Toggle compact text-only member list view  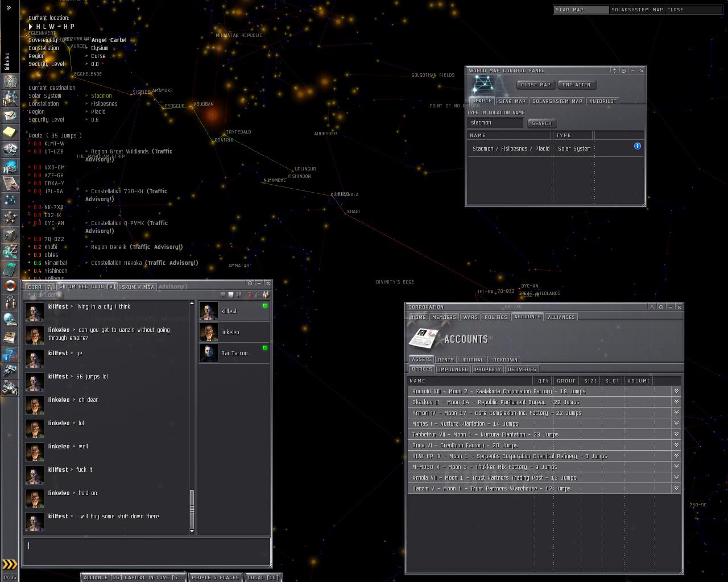click(x=223, y=294)
